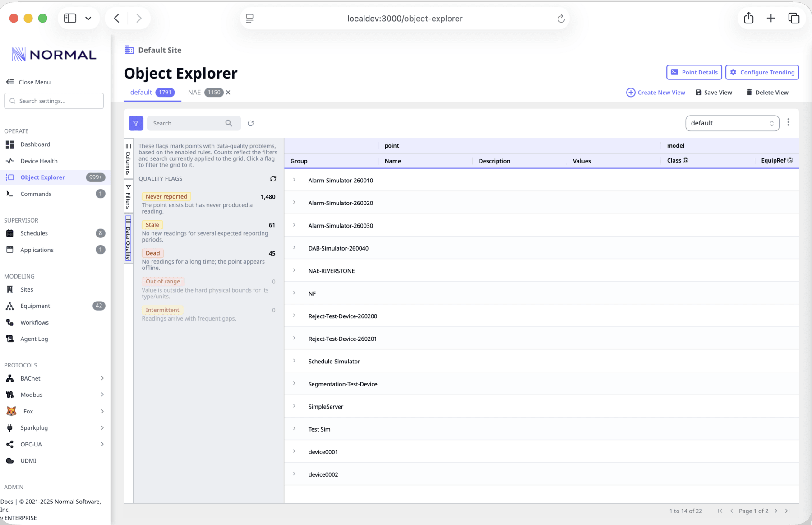Click the Fox protocol fox icon
This screenshot has height=525, width=812.
pyautogui.click(x=11, y=411)
